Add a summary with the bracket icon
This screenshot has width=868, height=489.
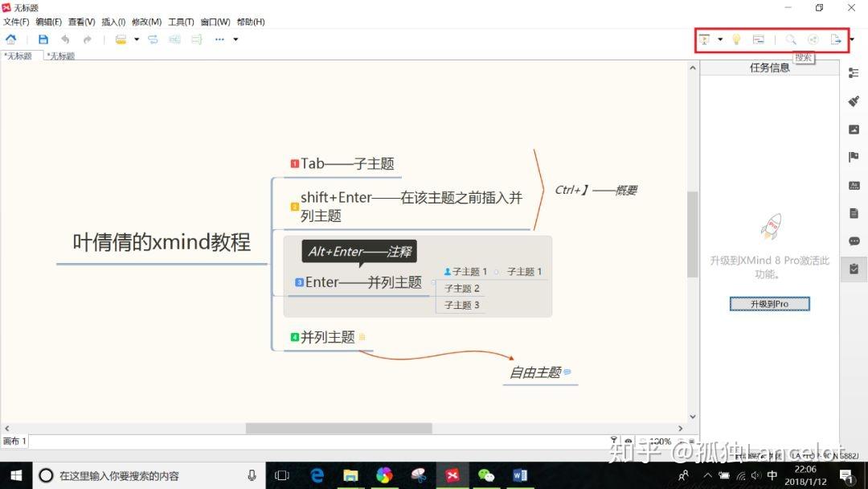(x=197, y=39)
